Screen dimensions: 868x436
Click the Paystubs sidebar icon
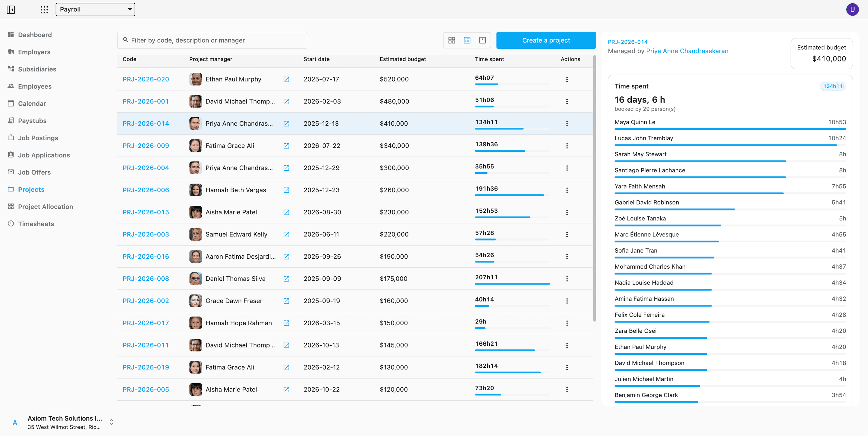tap(11, 120)
